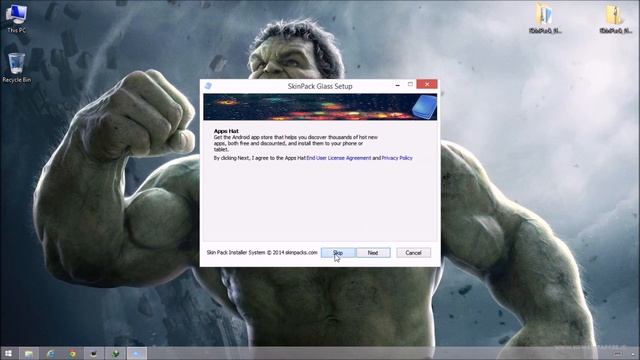This screenshot has height=360, width=640.
Task: Select the open folder icon with blue document
Action: (545, 18)
